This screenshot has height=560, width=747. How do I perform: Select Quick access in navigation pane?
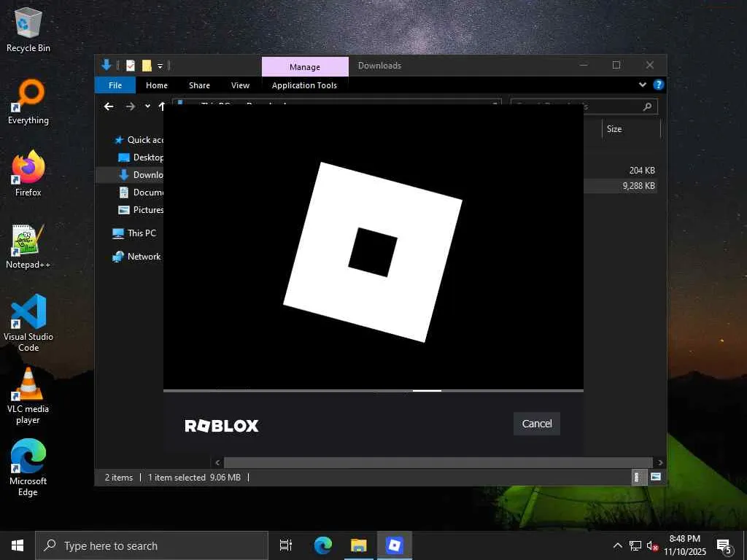pyautogui.click(x=139, y=140)
